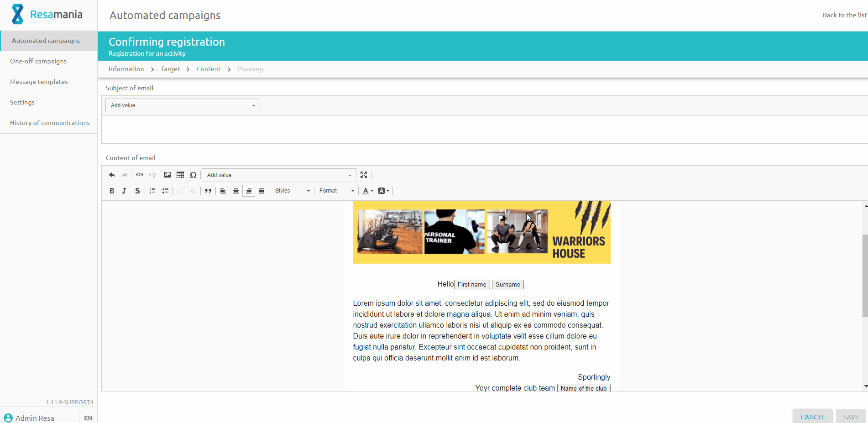Open the Format dropdown
The image size is (868, 423).
[336, 191]
